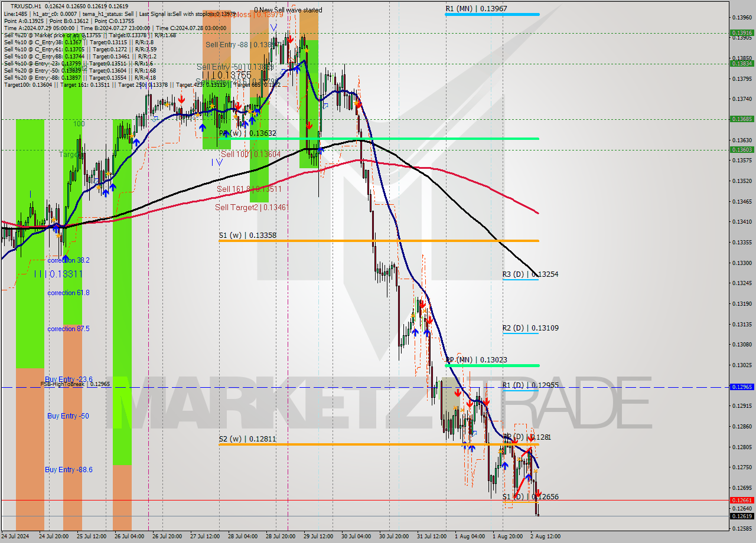
Task: Click the 100 label on green zone
Action: click(79, 124)
